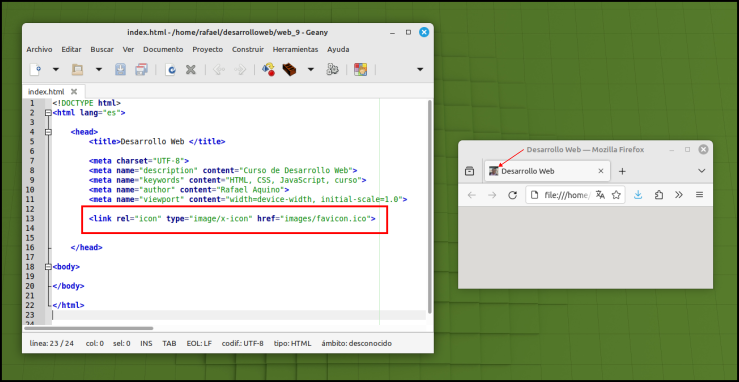Screen dimensions: 739x382
Task: Select the index.html document tab
Action: (46, 91)
